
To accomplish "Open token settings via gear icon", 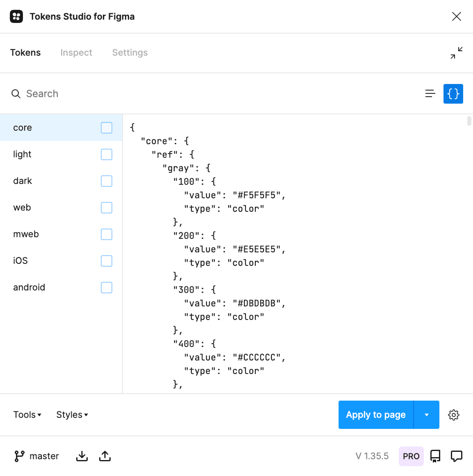I will [454, 415].
